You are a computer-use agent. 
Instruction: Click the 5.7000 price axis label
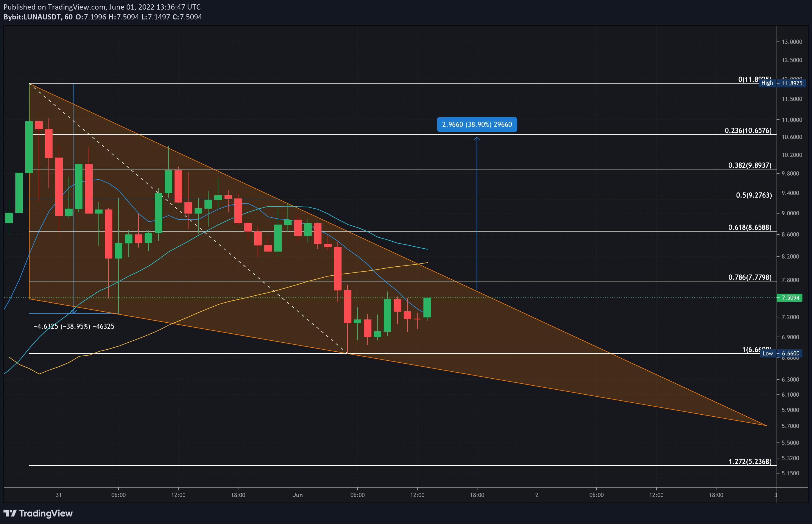click(790, 426)
